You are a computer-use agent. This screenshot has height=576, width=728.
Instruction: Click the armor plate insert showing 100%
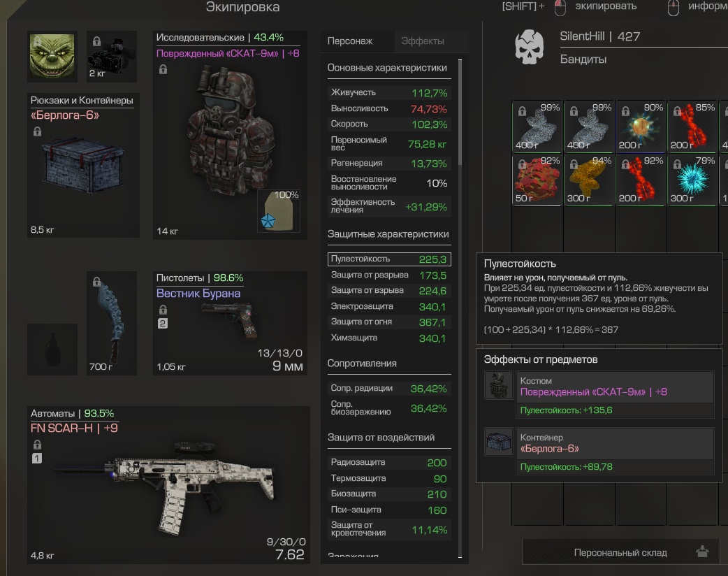(x=279, y=211)
